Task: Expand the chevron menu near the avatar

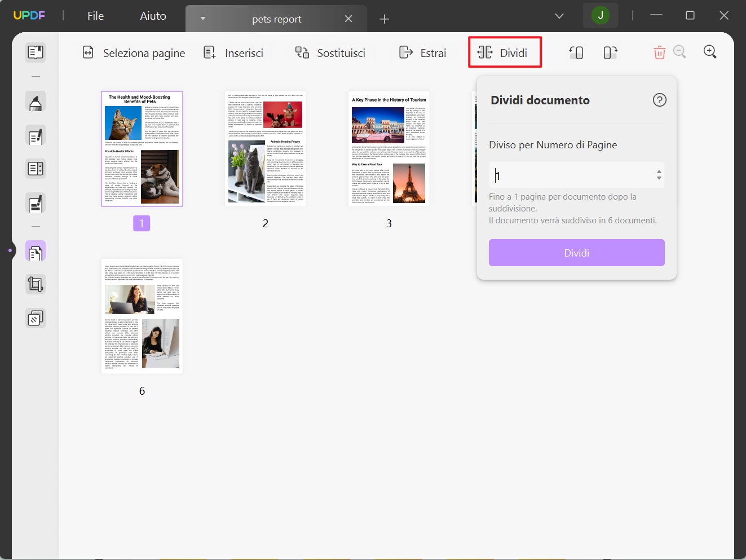Action: [x=559, y=16]
